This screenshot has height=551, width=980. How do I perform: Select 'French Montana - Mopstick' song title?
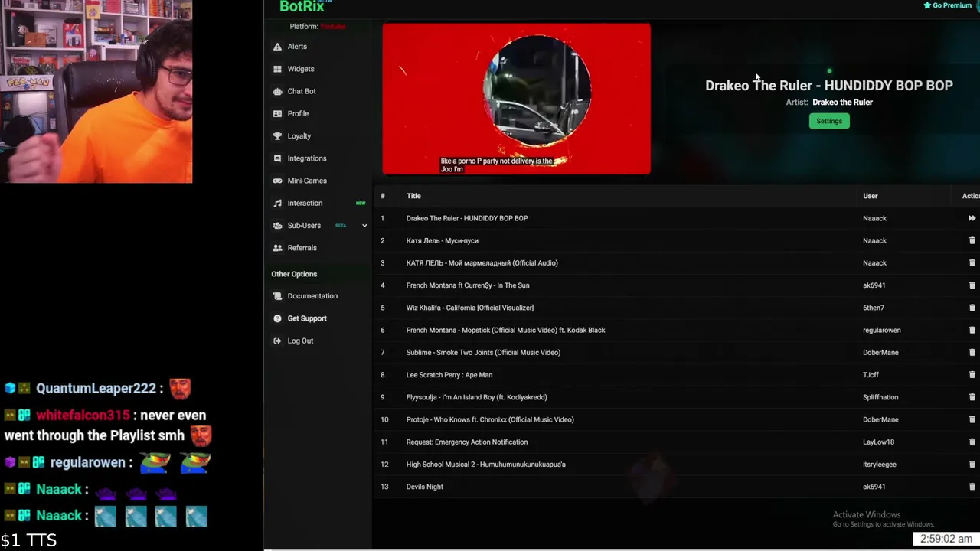coord(505,330)
